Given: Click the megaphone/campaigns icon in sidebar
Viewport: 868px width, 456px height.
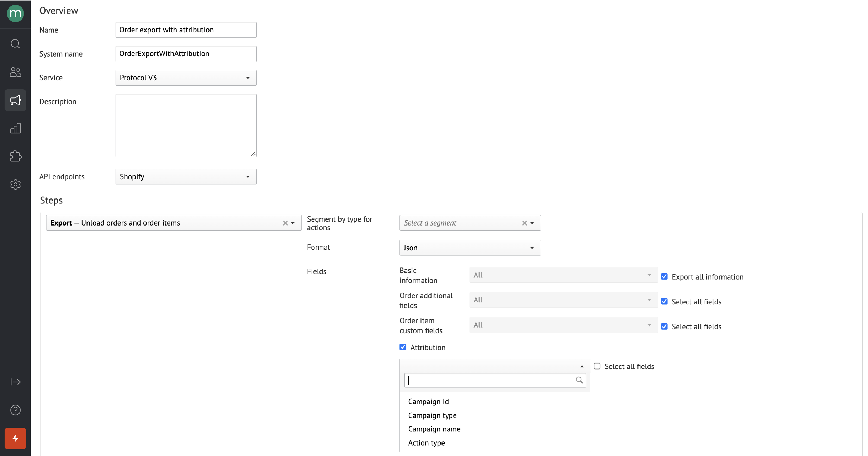Looking at the screenshot, I should tap(16, 101).
